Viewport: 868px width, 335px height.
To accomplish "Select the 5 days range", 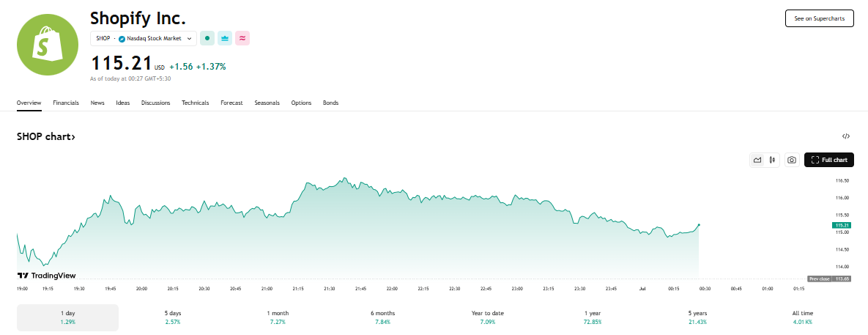I will [173, 317].
